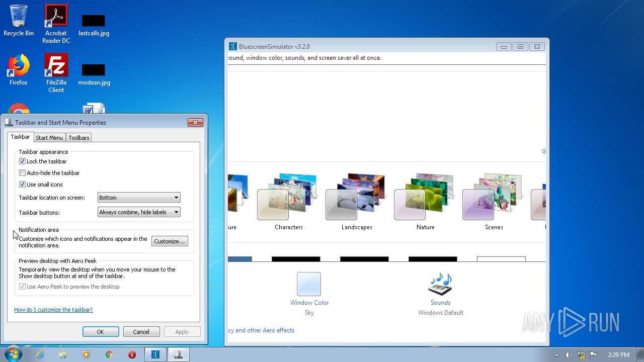Switch to the Toolbars tab
Screen dimensions: 644x362
click(79, 138)
